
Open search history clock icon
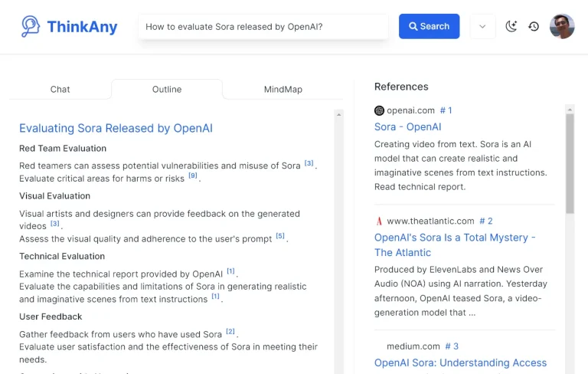(534, 26)
